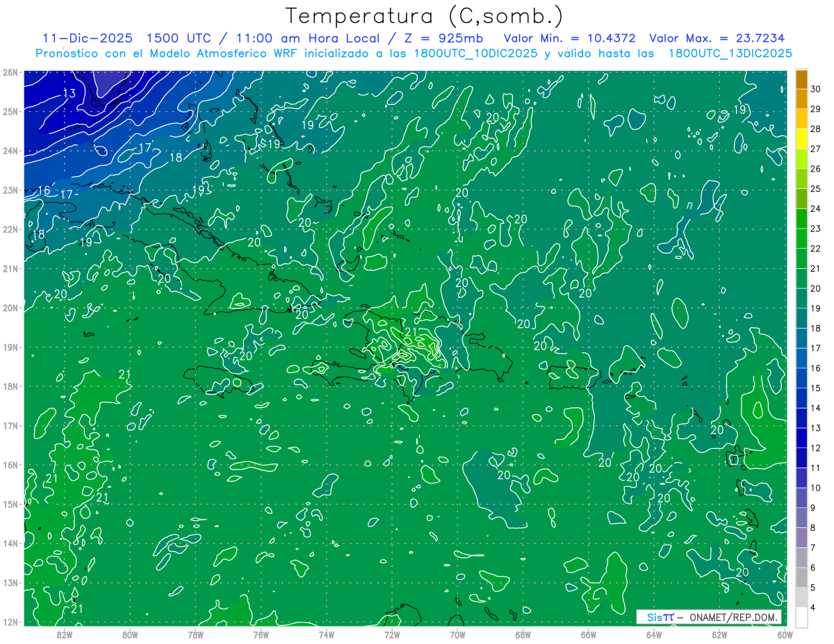The height and width of the screenshot is (644, 834).
Task: Select the valid-until time '1800UTC_13DIC2025'
Action: pyautogui.click(x=730, y=53)
